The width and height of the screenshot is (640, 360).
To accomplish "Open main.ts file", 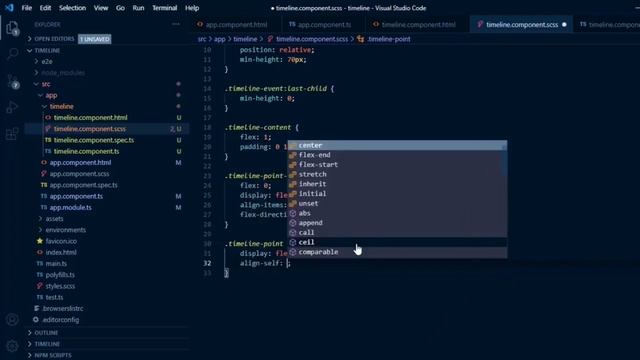I will coord(56,264).
